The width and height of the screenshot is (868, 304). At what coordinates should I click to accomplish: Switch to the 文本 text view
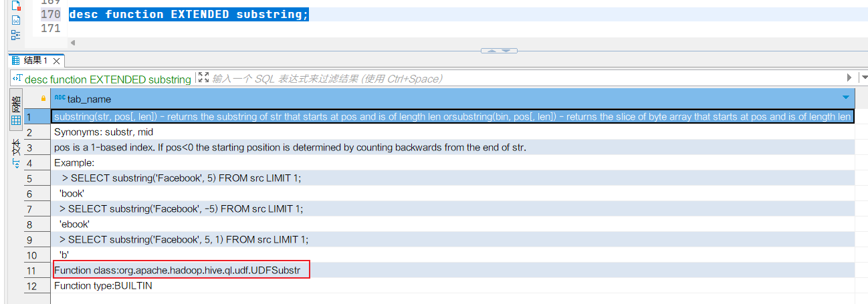pos(16,153)
